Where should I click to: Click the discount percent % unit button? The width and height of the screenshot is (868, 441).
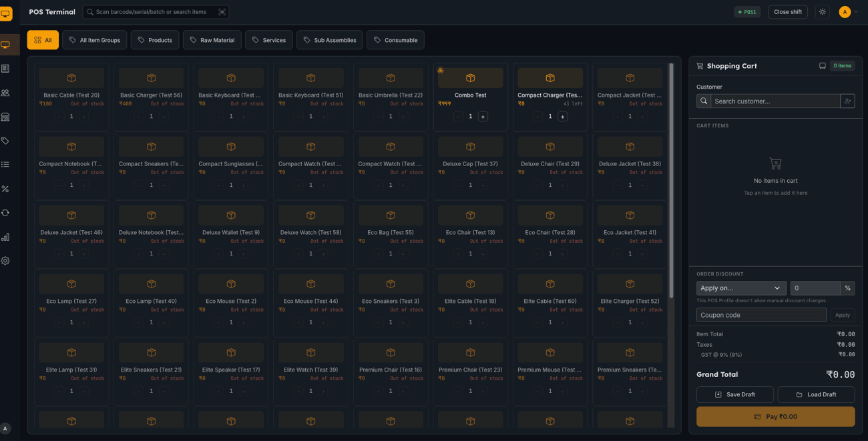848,288
